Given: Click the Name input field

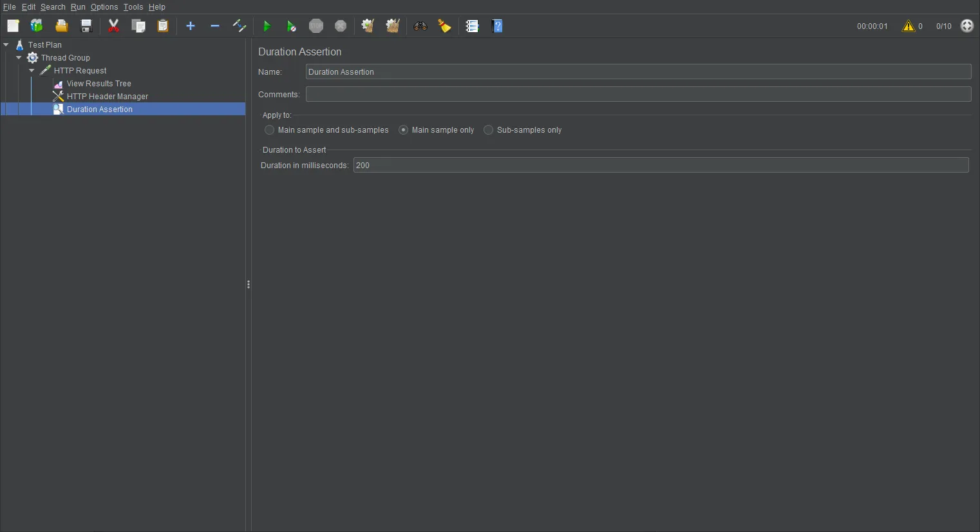Looking at the screenshot, I should coord(638,72).
